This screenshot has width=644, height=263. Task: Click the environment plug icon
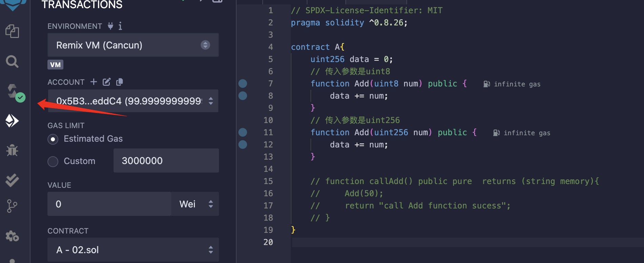(110, 26)
